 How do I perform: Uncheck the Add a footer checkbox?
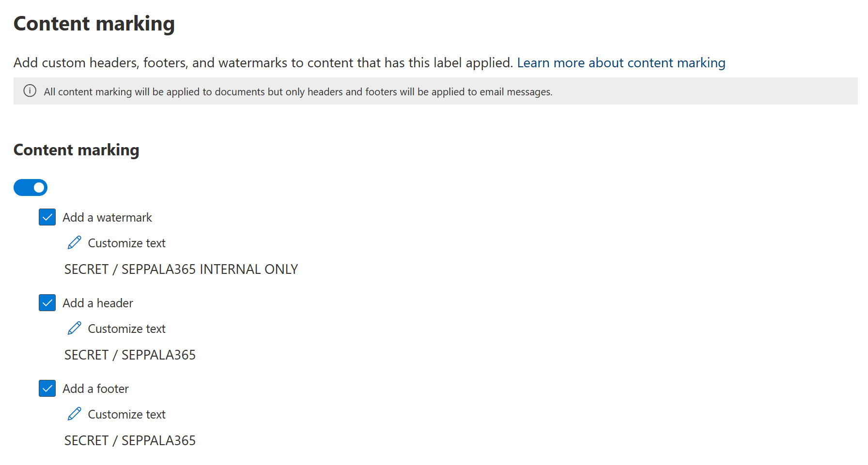tap(47, 389)
